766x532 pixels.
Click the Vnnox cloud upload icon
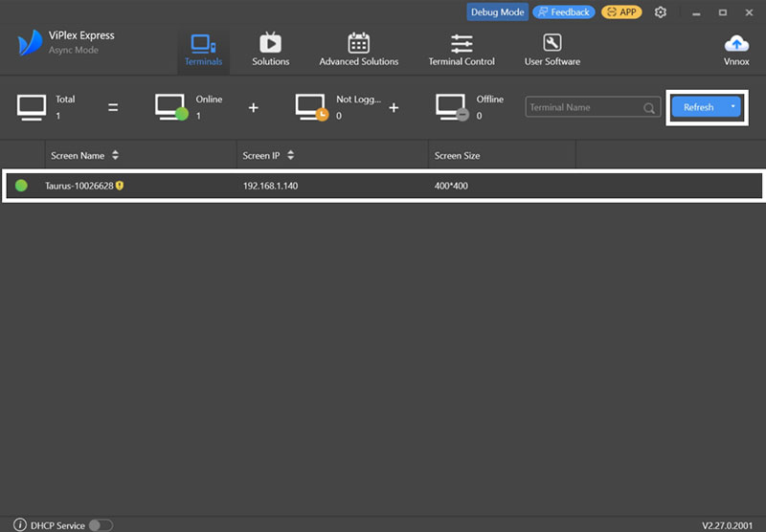click(x=736, y=44)
